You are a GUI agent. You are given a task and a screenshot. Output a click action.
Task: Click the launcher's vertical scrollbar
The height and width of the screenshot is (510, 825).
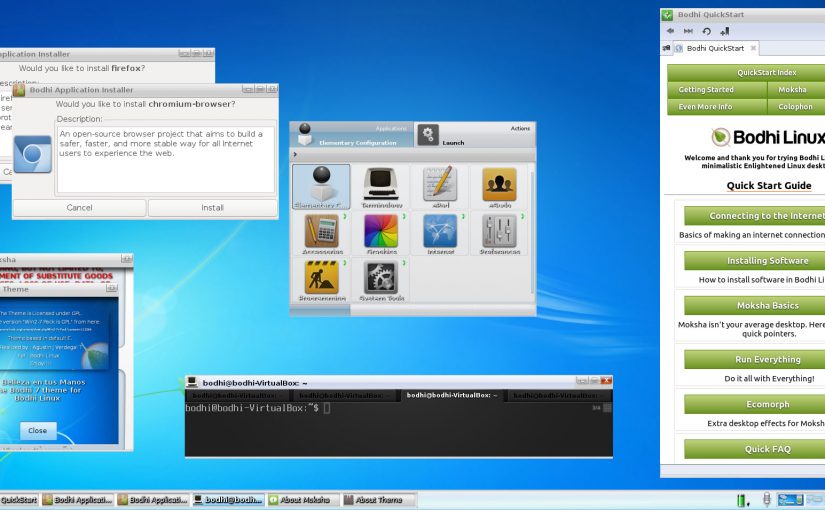click(x=532, y=233)
